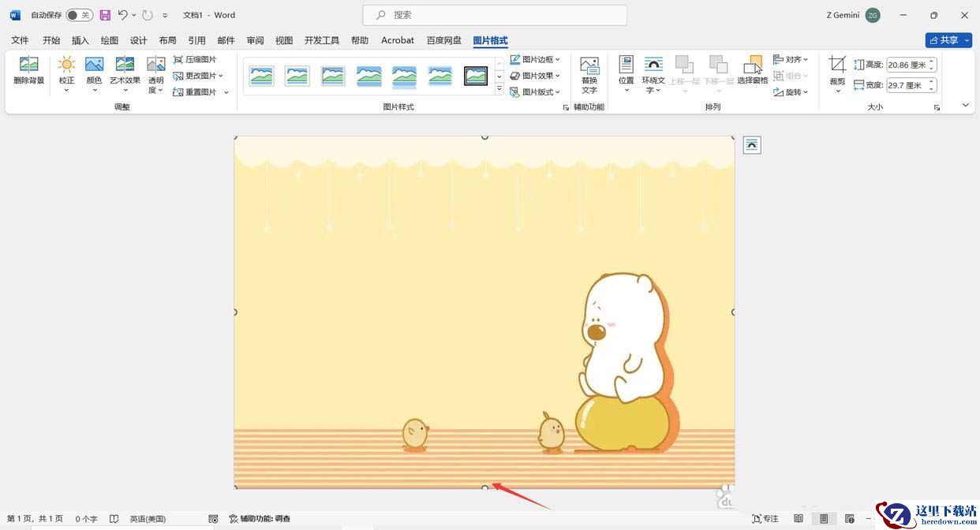Switch to the 插入 Insert tab
This screenshot has height=530, width=980.
click(x=80, y=40)
